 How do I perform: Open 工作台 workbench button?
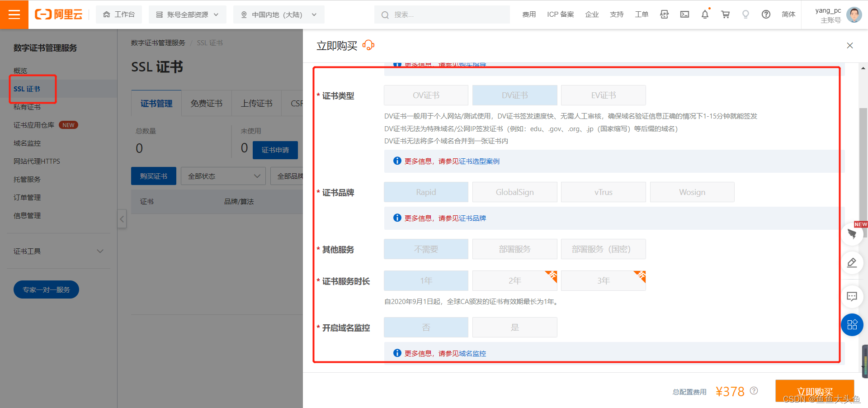[119, 14]
